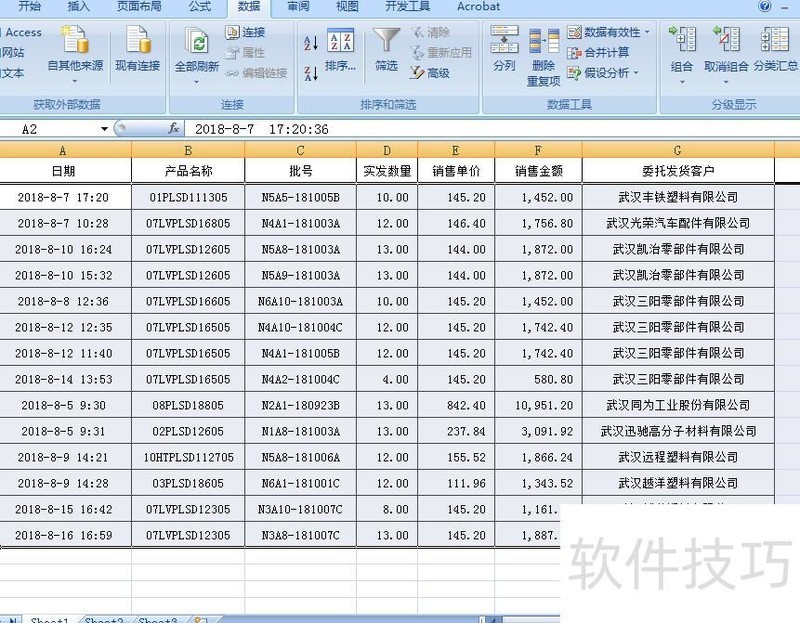Click cell N4A1-181003A
The height and width of the screenshot is (623, 800).
click(x=301, y=223)
